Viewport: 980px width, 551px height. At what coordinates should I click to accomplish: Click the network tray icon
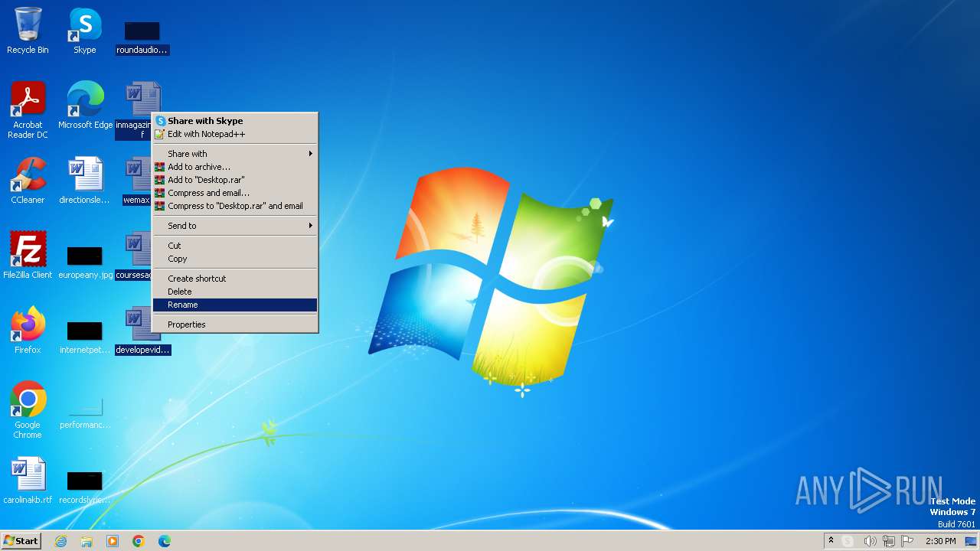pyautogui.click(x=889, y=541)
